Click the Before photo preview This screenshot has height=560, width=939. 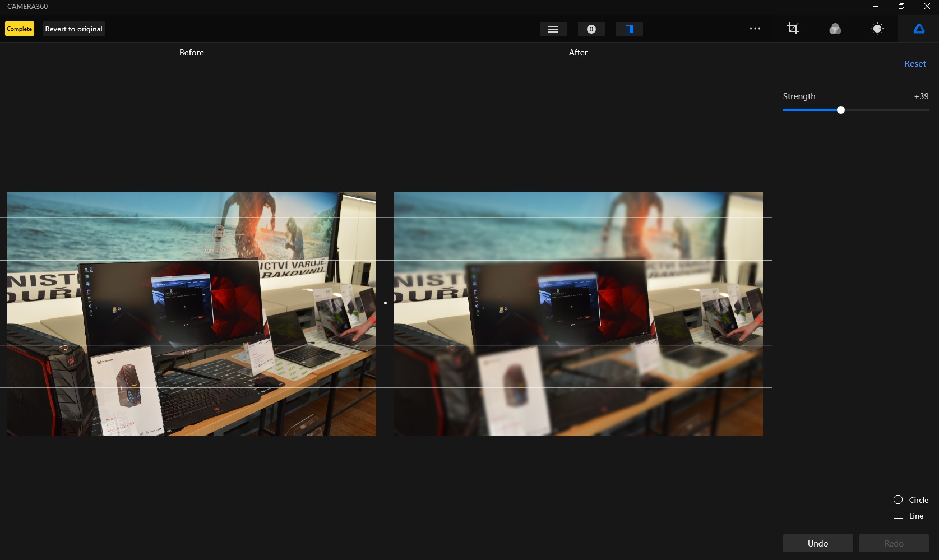pos(192,314)
